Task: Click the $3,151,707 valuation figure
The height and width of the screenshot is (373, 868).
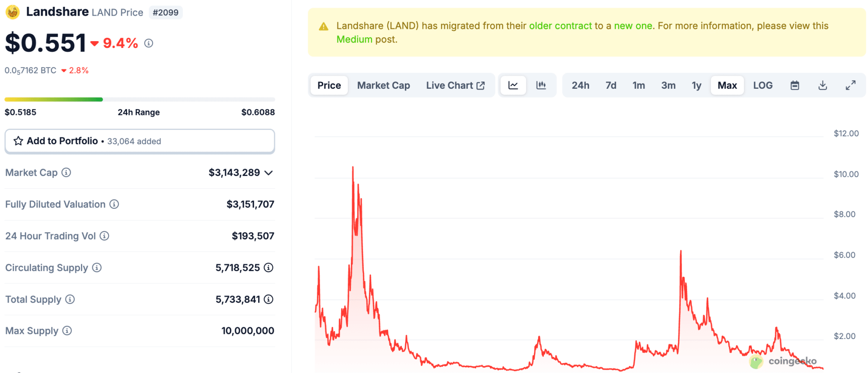Action: 250,204
